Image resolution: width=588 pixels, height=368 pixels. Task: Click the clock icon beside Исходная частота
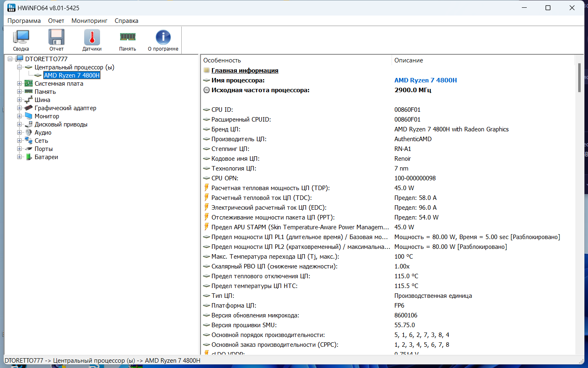coord(207,90)
